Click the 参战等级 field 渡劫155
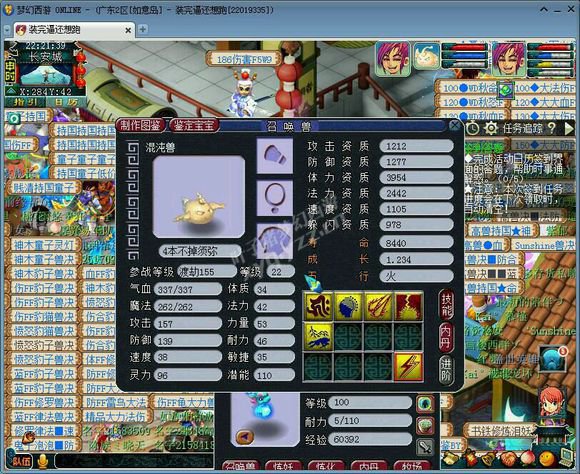 206,272
